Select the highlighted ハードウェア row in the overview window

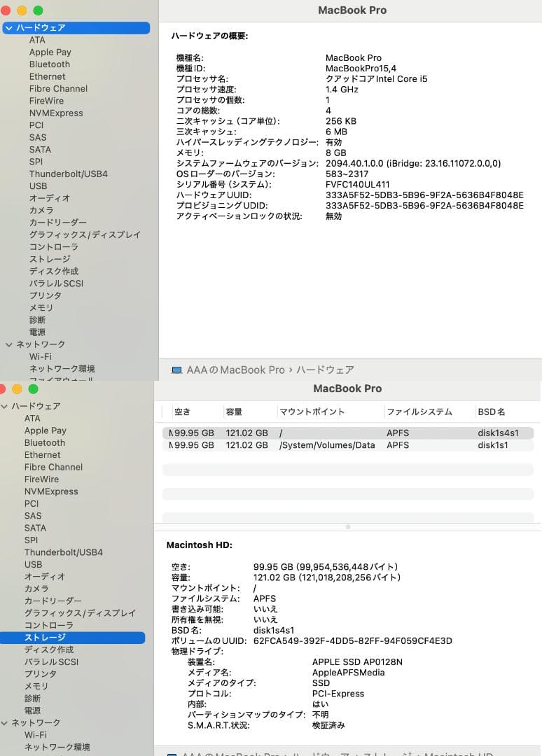point(76,28)
